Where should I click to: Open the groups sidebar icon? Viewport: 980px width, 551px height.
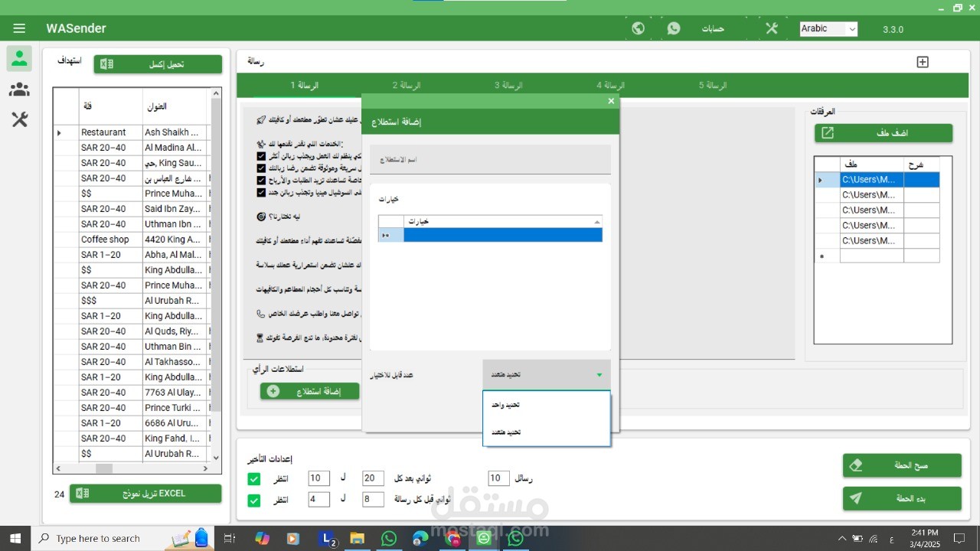pos(19,90)
